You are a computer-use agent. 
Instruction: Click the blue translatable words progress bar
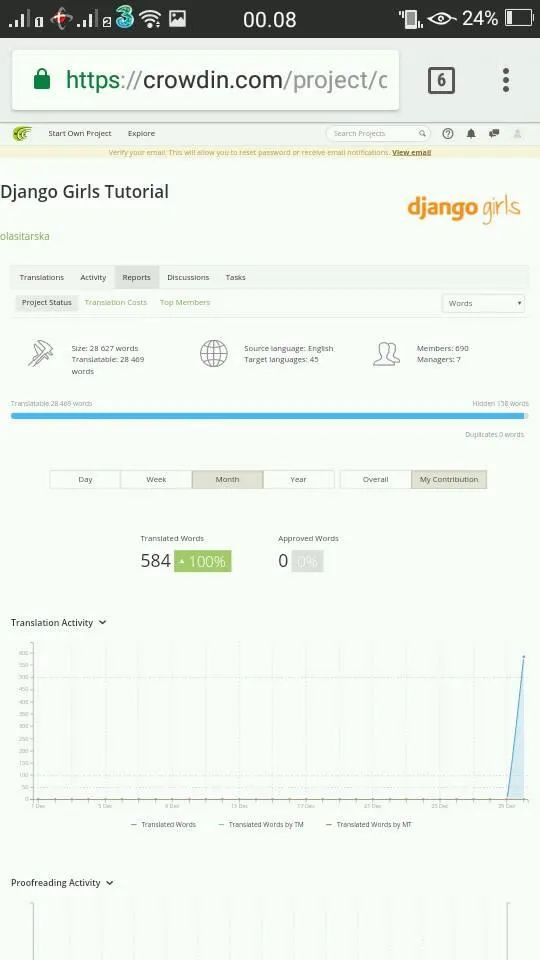pyautogui.click(x=268, y=416)
